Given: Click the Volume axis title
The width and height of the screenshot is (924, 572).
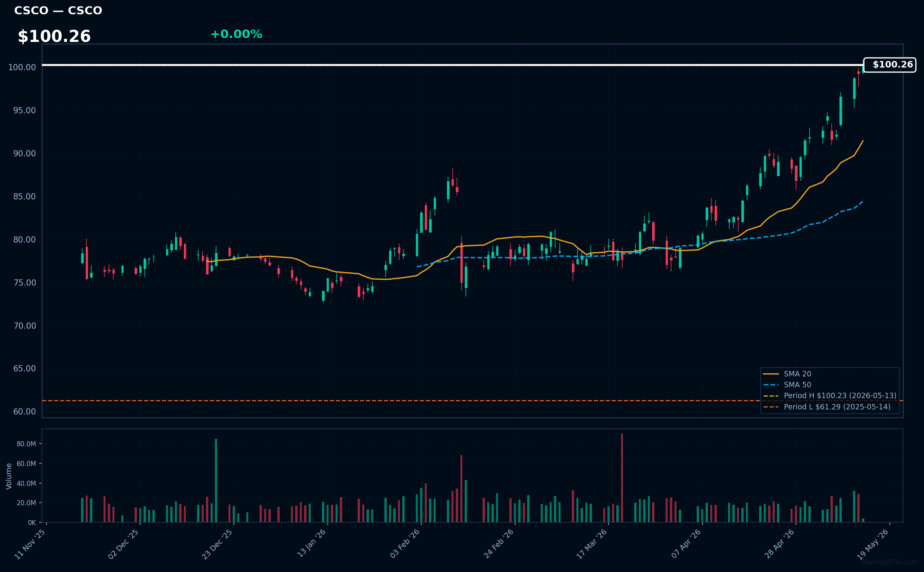Looking at the screenshot, I should coord(9,476).
